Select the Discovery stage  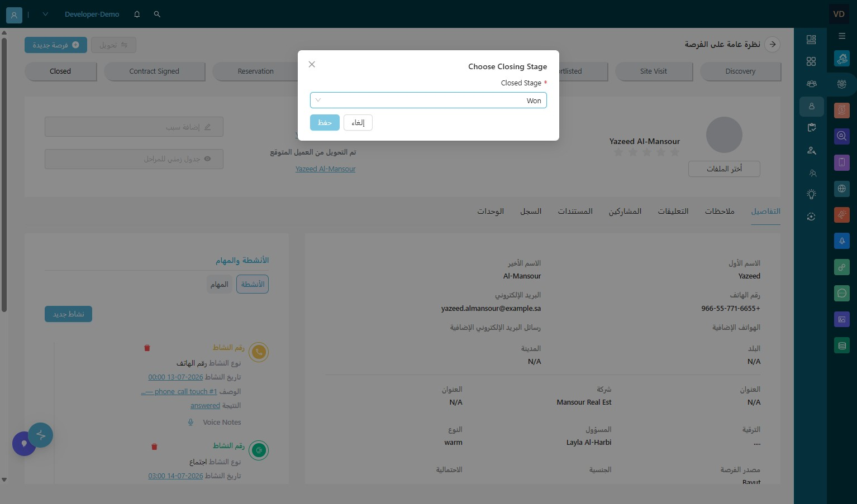tap(740, 71)
